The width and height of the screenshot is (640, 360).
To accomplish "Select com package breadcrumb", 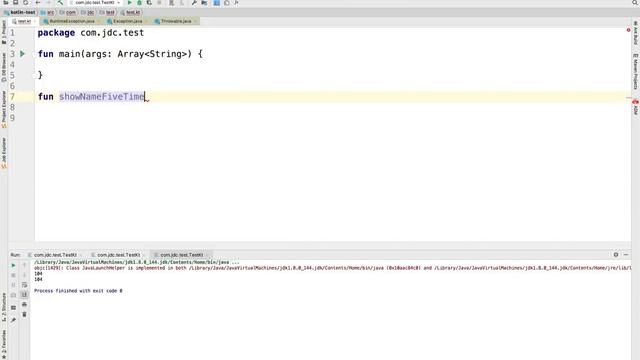I will click(68, 12).
